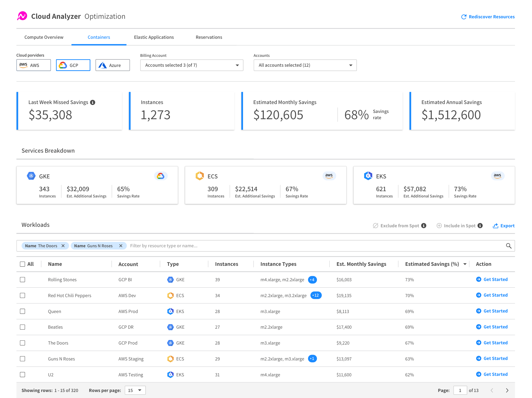The width and height of the screenshot is (532, 398).
Task: Click the search magnifier in the filter bar
Action: (509, 246)
